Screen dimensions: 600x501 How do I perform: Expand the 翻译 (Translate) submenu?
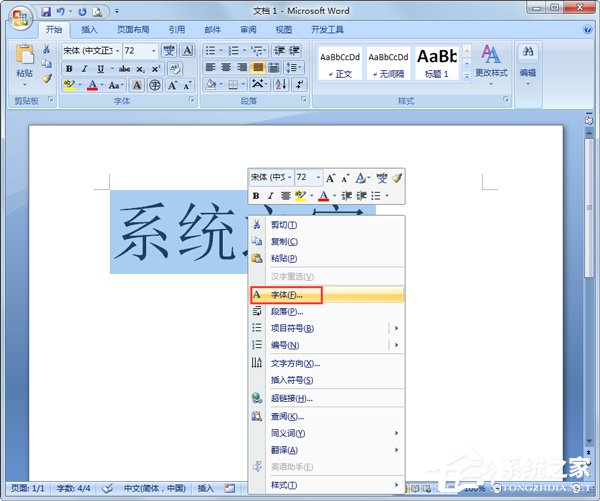[x=396, y=450]
